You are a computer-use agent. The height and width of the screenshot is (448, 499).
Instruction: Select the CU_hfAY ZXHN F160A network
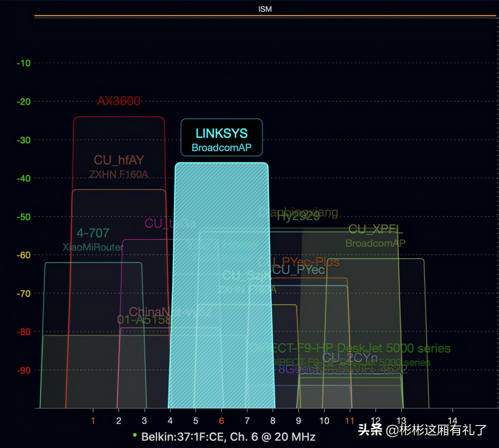[119, 166]
